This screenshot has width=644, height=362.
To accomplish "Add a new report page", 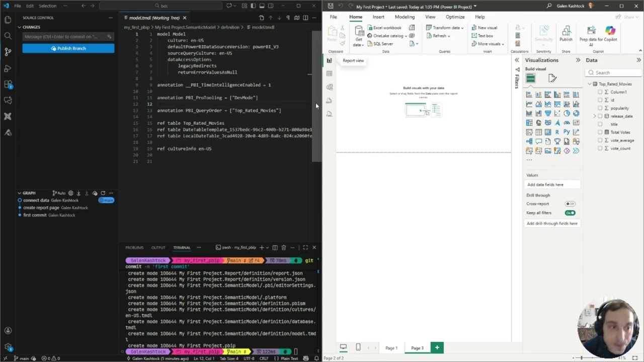I will [437, 347].
